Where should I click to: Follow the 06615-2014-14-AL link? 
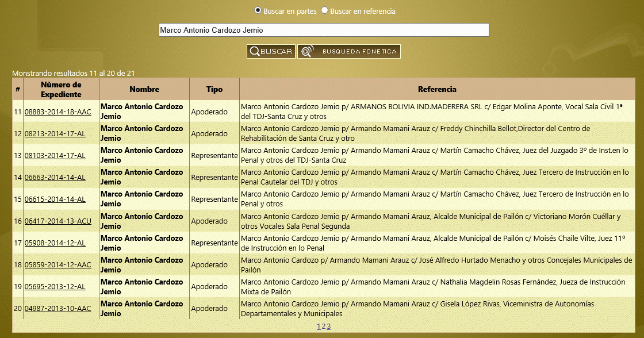point(55,199)
